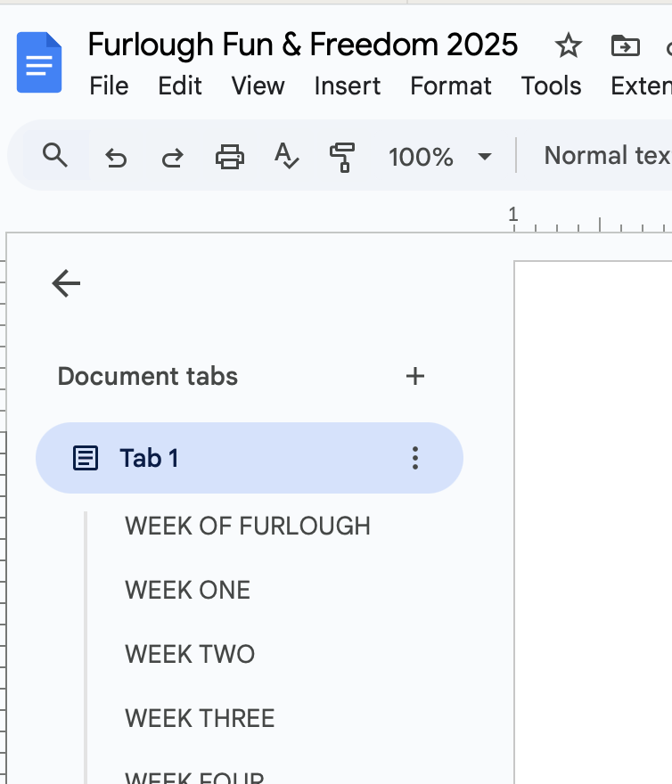Open the View menu
The width and height of the screenshot is (672, 784).
coord(258,86)
